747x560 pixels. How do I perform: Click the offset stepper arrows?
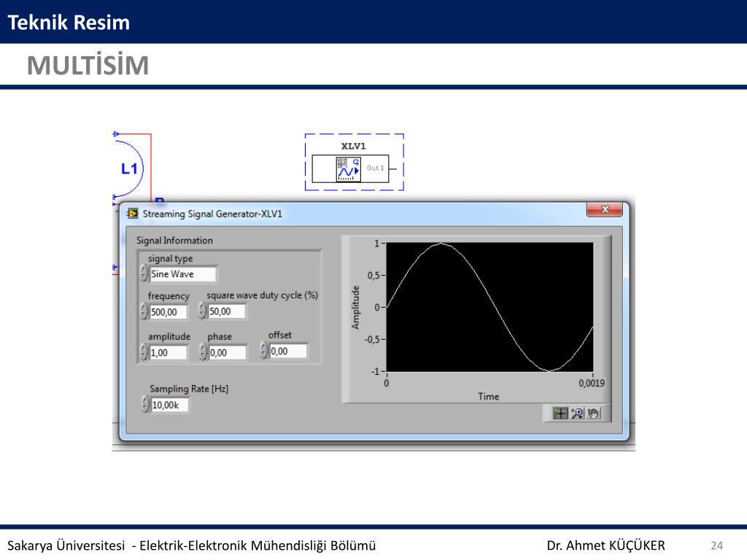click(264, 351)
